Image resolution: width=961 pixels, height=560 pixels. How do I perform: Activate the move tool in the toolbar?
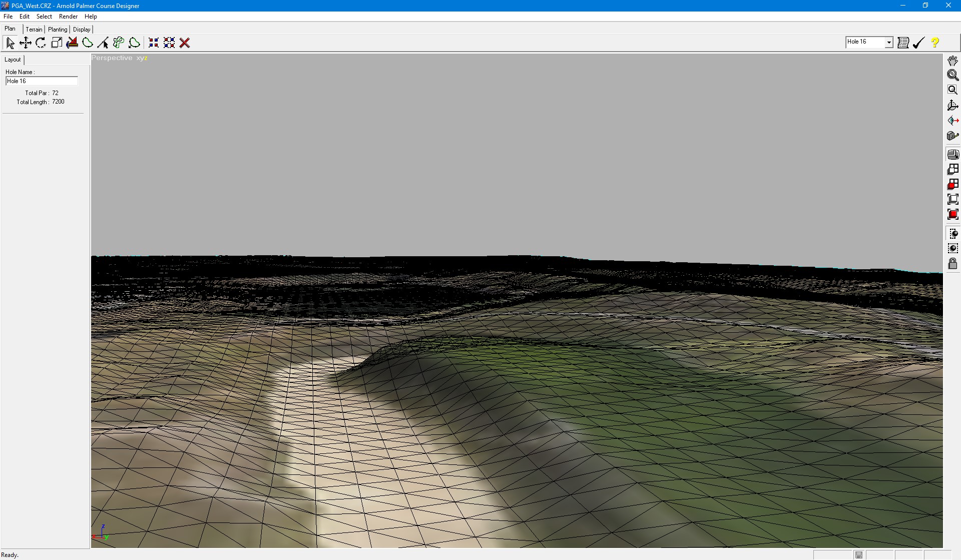point(26,43)
